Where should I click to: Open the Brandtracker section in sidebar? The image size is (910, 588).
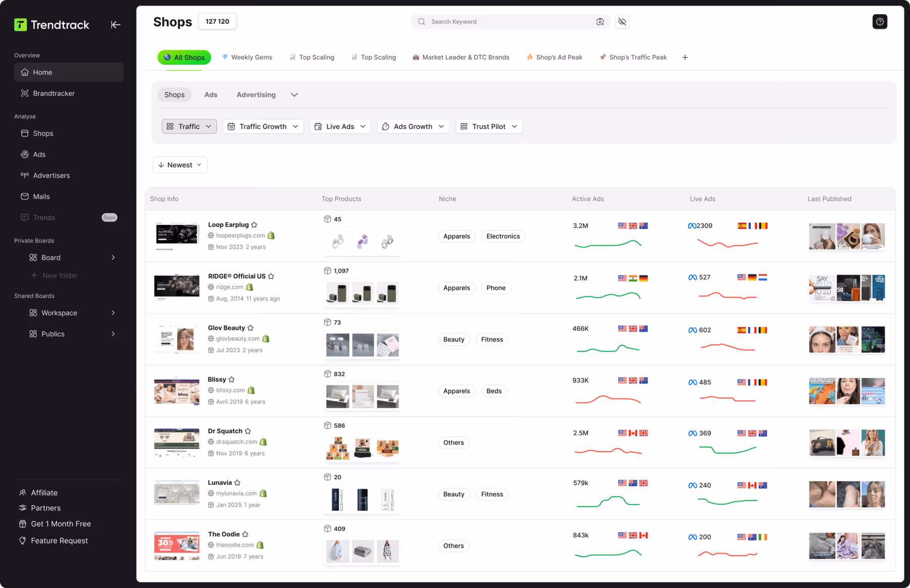click(x=53, y=93)
